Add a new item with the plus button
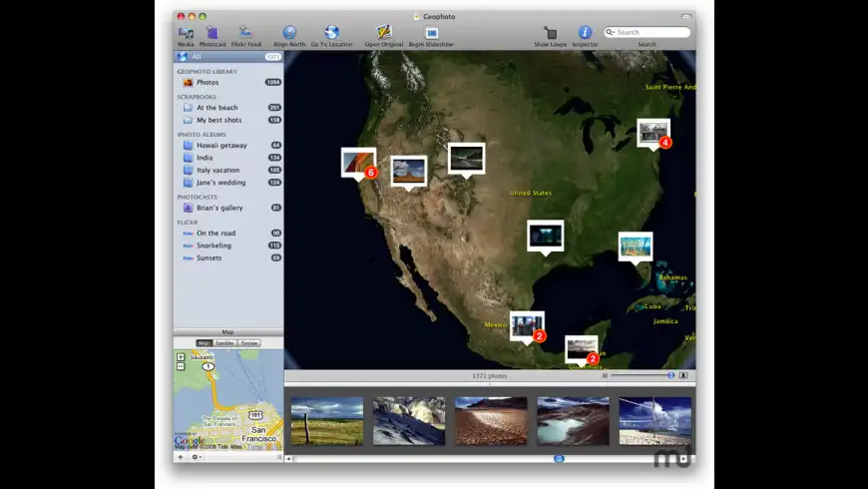This screenshot has width=868, height=489. pos(181,457)
